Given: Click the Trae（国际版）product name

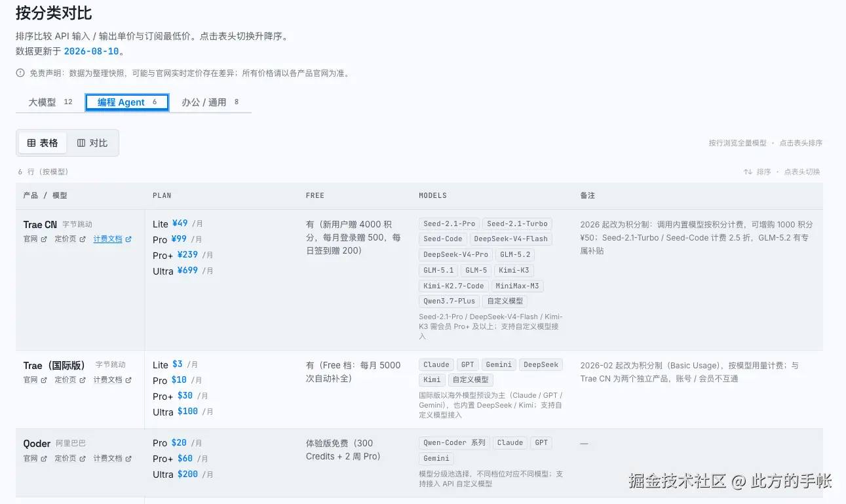Looking at the screenshot, I should click(56, 366).
